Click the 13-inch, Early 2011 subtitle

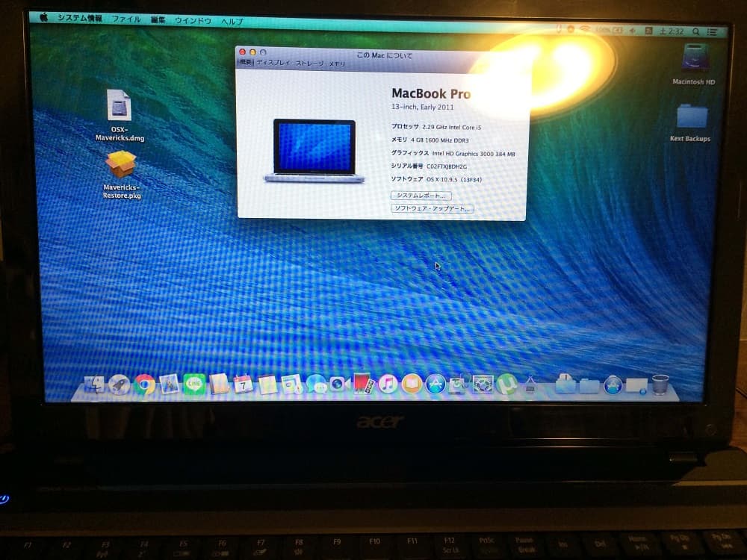point(423,107)
